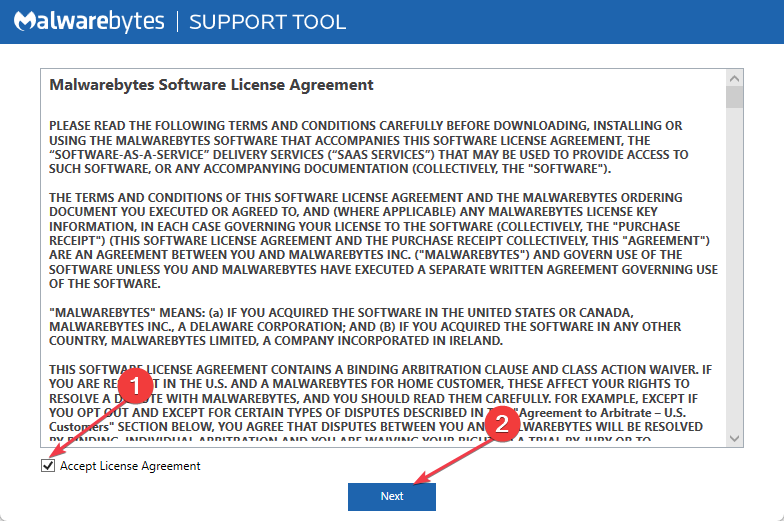Click the 'Accept License Agreement' label text
Screen dimensions: 784x521
(x=130, y=466)
